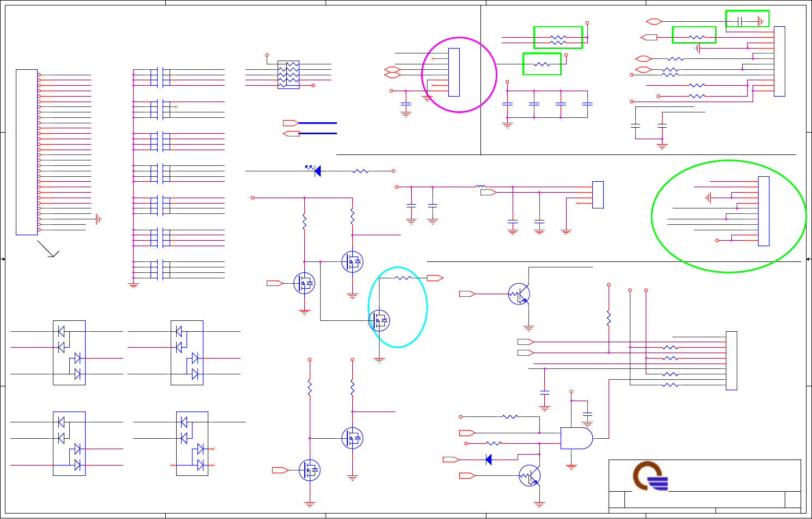Select the resistor network array block

tap(288, 75)
